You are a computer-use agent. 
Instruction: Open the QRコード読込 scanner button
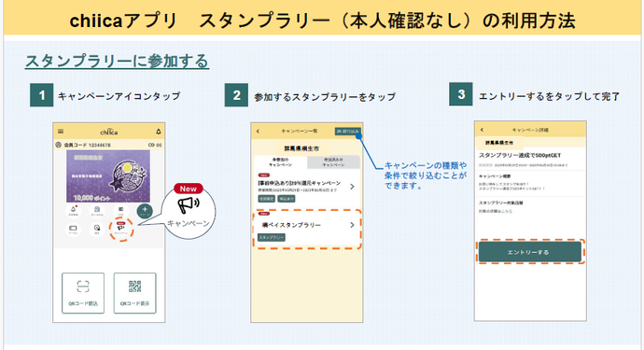click(x=83, y=293)
